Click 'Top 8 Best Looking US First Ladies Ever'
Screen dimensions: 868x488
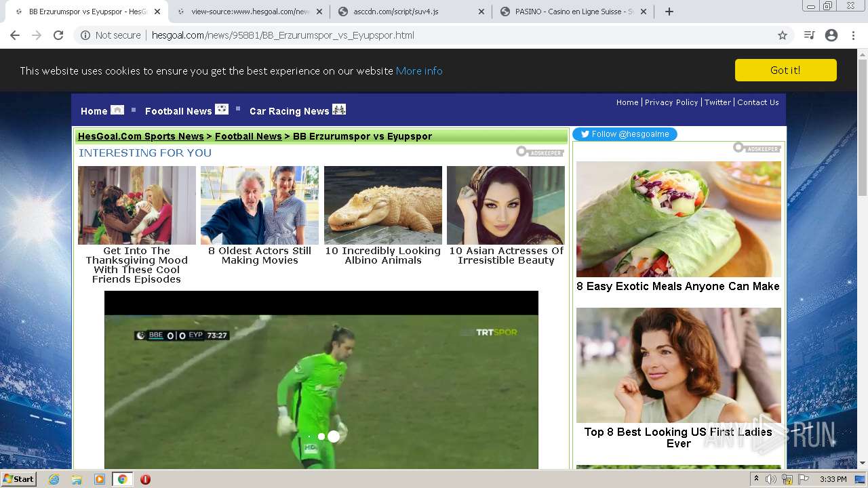click(x=678, y=438)
